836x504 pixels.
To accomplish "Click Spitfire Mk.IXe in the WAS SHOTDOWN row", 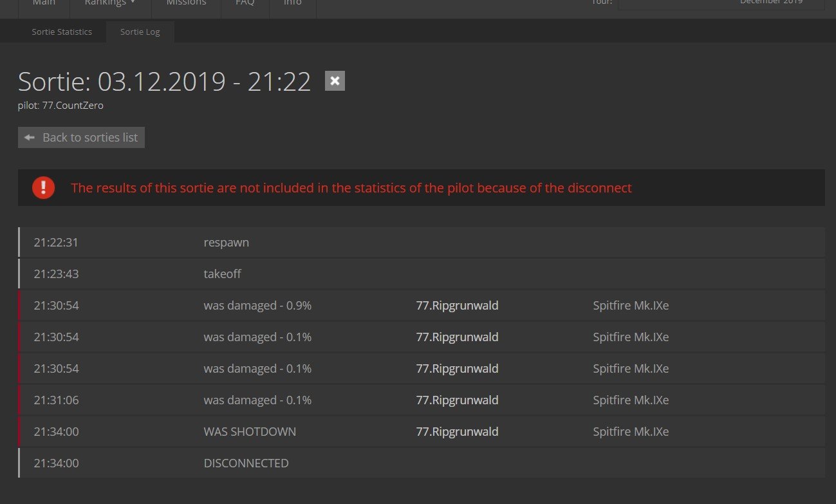I will [631, 432].
